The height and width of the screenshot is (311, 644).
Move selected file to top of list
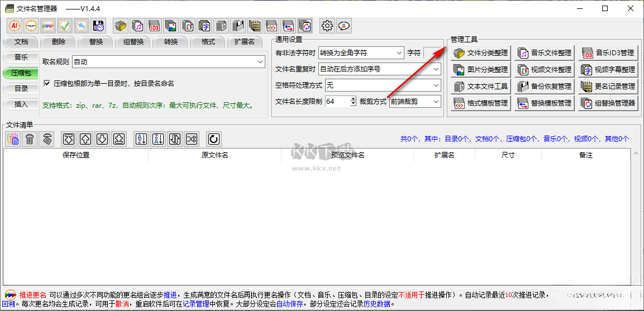point(68,139)
